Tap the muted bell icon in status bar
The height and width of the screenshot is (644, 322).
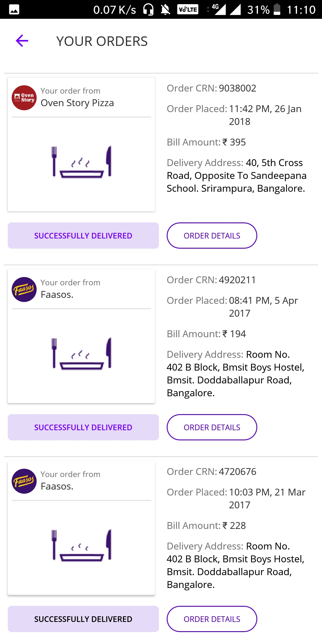pyautogui.click(x=165, y=10)
